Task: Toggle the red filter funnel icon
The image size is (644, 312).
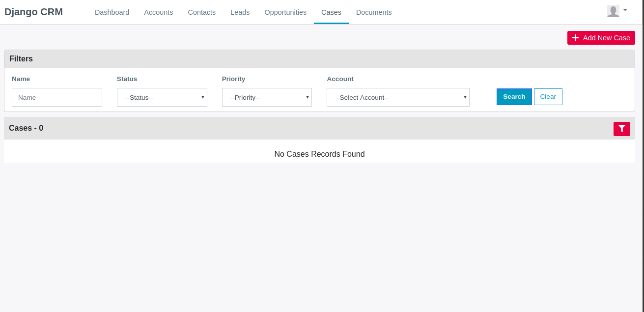Action: point(622,129)
